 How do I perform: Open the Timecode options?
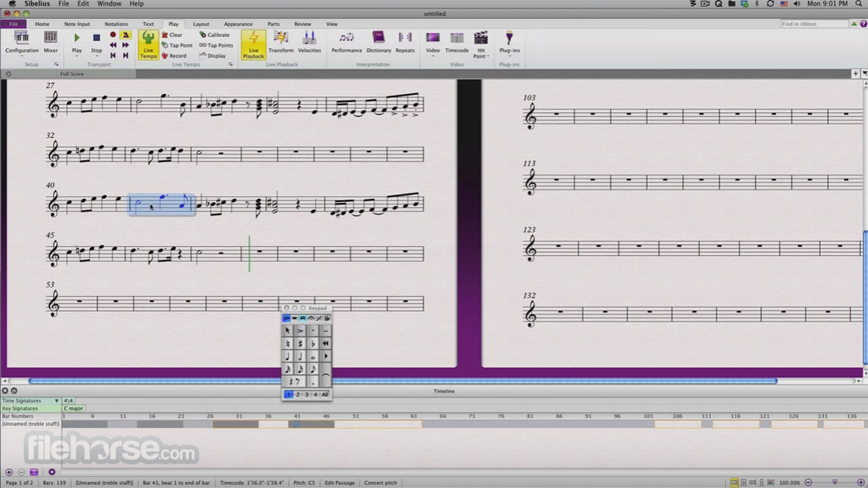click(457, 42)
